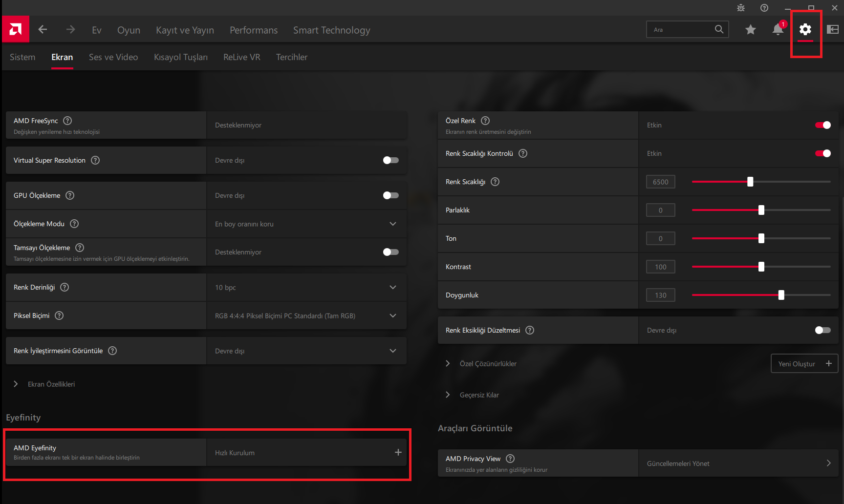Image resolution: width=844 pixels, height=504 pixels.
Task: Click Doygunluk 130 value field
Action: [x=661, y=295]
